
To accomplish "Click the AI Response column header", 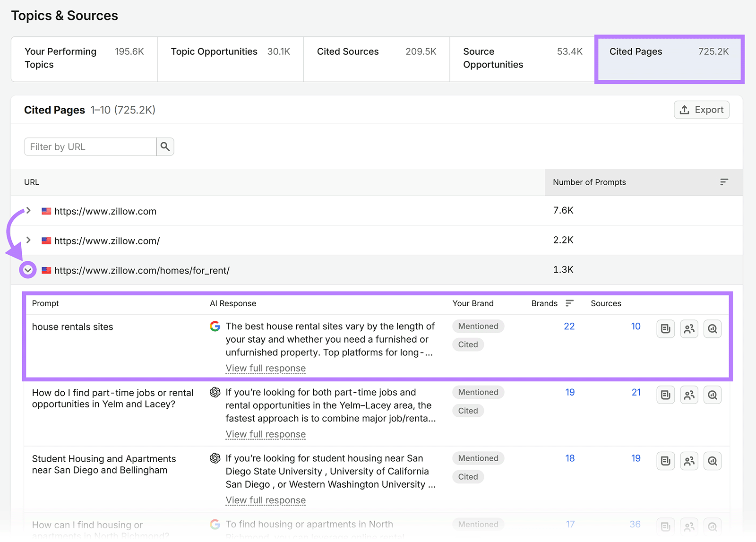I will (x=233, y=303).
